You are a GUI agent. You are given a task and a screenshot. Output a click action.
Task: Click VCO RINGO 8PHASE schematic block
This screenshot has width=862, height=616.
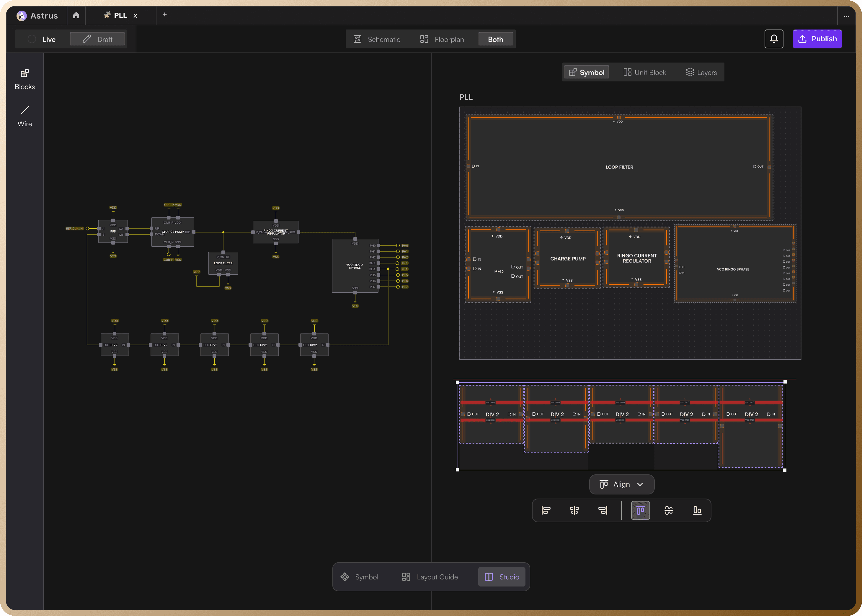[355, 266]
